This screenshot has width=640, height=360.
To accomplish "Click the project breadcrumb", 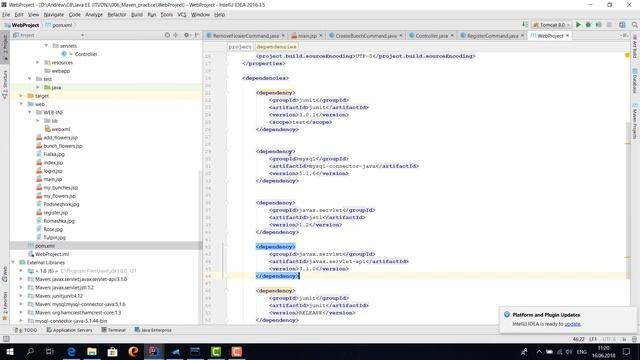I will pyautogui.click(x=240, y=47).
